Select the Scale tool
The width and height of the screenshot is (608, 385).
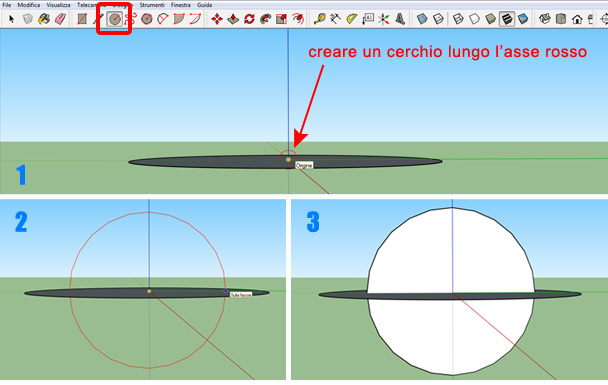(x=281, y=19)
